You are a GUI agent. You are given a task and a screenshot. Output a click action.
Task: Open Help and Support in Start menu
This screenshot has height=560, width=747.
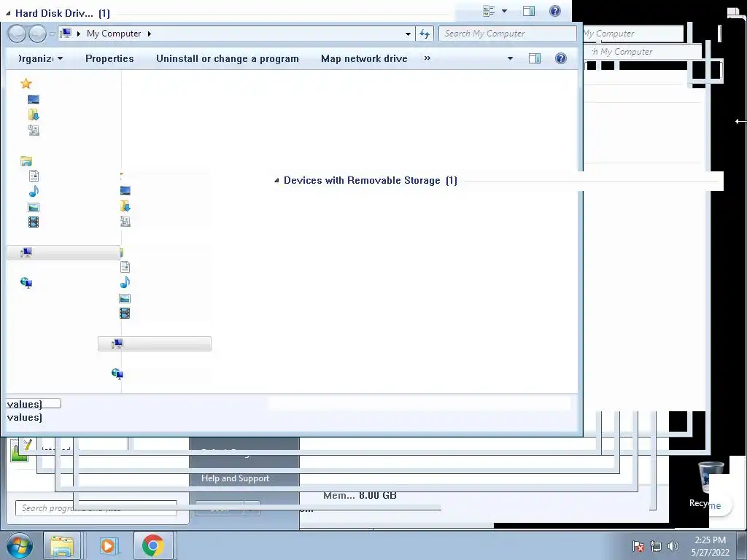pos(236,478)
